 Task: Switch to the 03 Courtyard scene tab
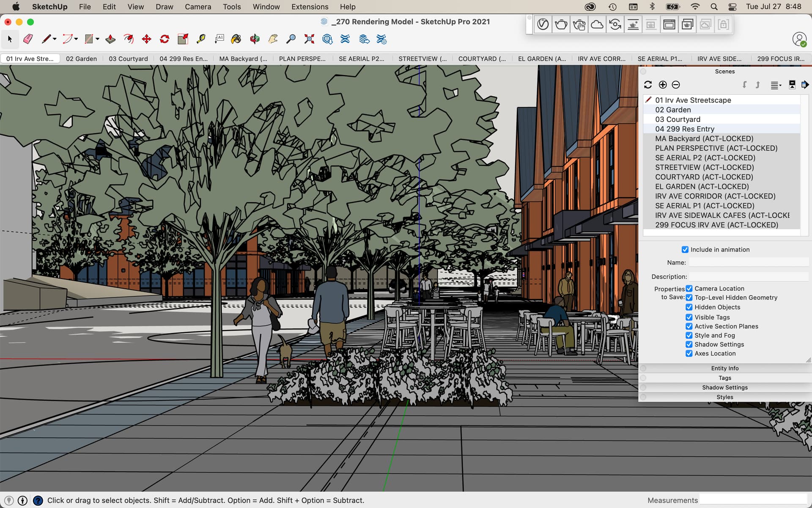[128, 59]
